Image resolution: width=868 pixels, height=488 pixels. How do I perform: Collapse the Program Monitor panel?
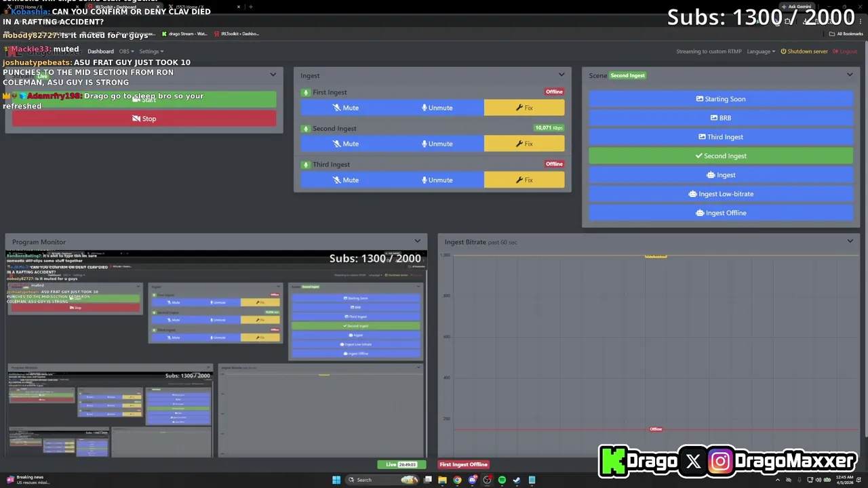point(418,241)
